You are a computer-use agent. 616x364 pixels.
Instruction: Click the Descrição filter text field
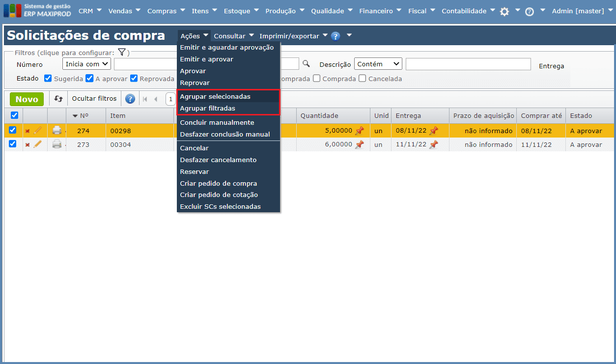(468, 64)
